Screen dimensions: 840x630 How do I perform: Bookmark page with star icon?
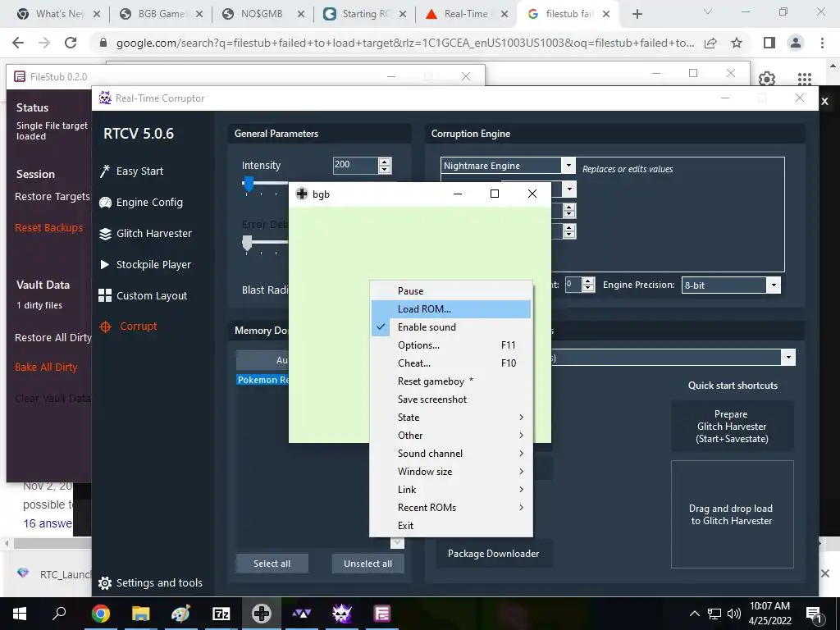point(737,43)
